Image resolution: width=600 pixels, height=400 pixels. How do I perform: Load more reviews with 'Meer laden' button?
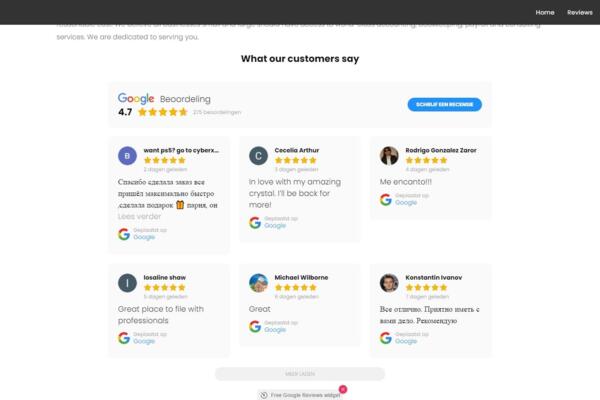[300, 374]
